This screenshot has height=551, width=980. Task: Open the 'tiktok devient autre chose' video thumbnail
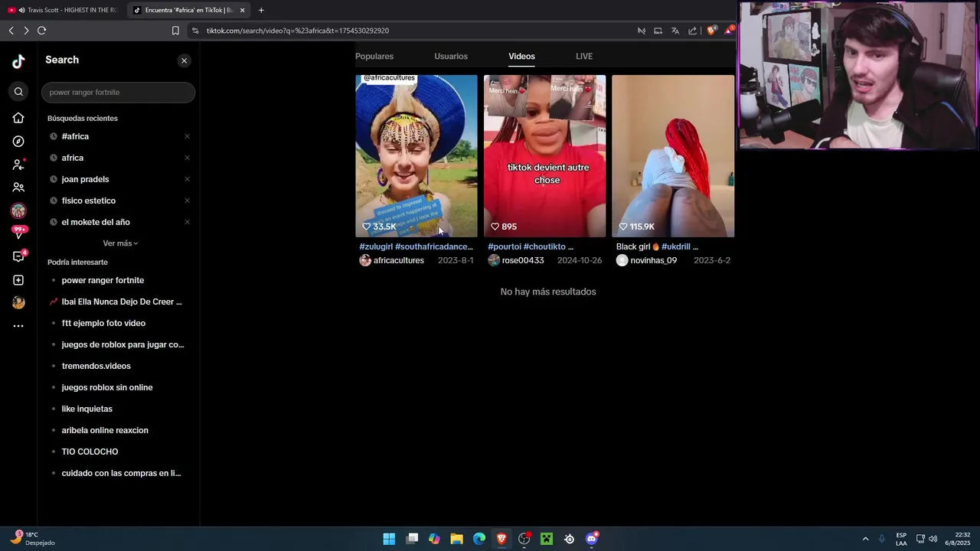click(x=545, y=155)
